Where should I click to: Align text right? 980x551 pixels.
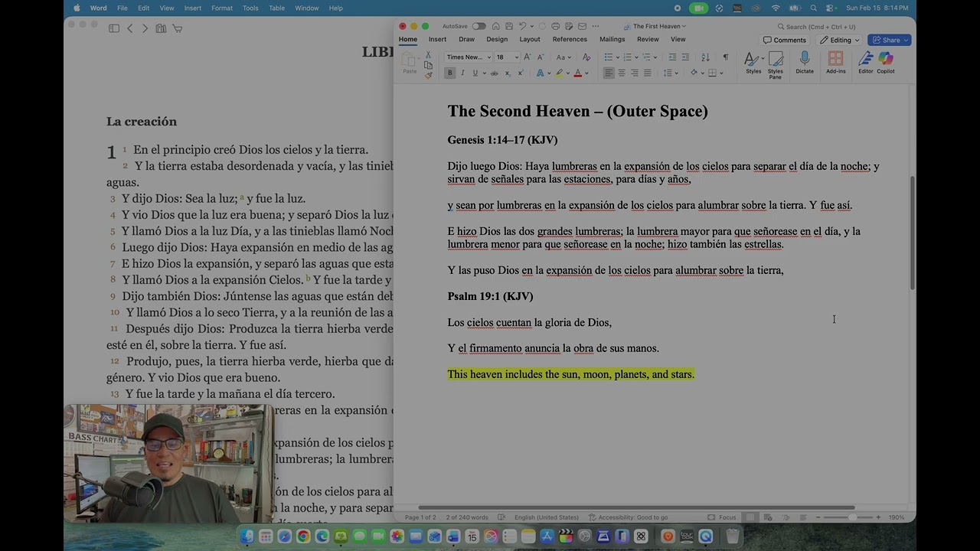[x=634, y=73]
